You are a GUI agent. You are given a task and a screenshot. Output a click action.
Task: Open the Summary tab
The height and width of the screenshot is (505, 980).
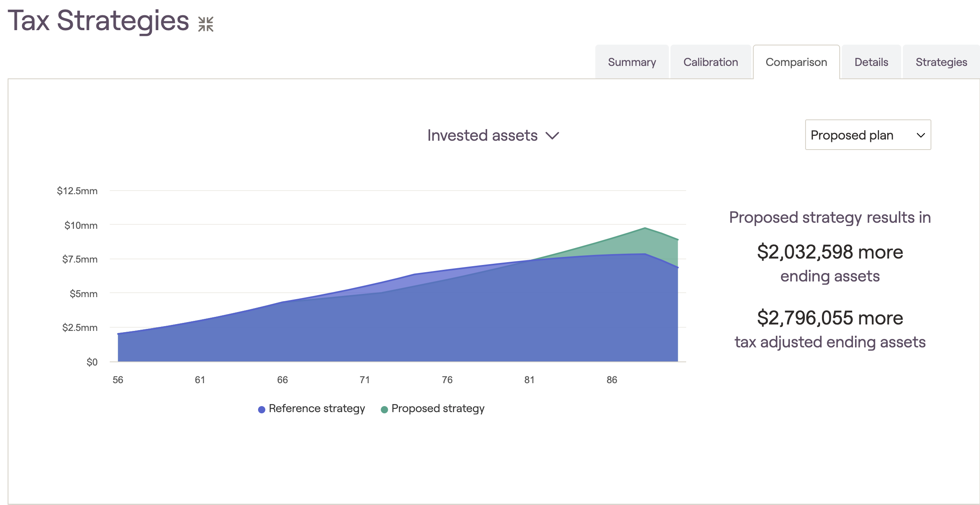[x=632, y=62]
